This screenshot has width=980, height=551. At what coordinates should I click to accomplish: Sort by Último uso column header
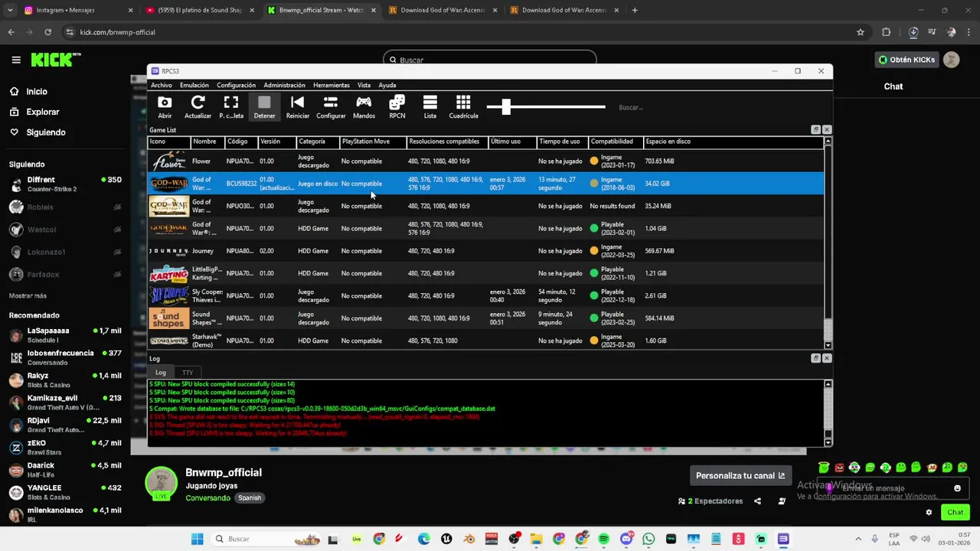512,142
